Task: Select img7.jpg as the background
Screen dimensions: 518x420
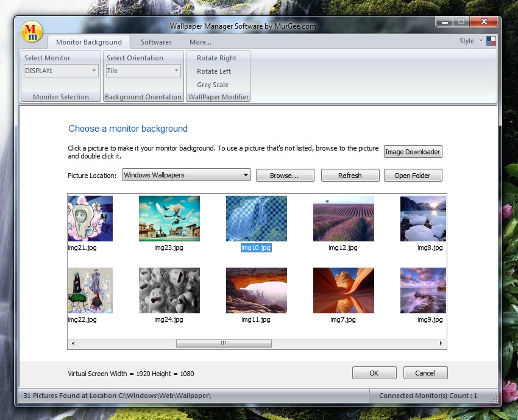Action: (x=343, y=290)
